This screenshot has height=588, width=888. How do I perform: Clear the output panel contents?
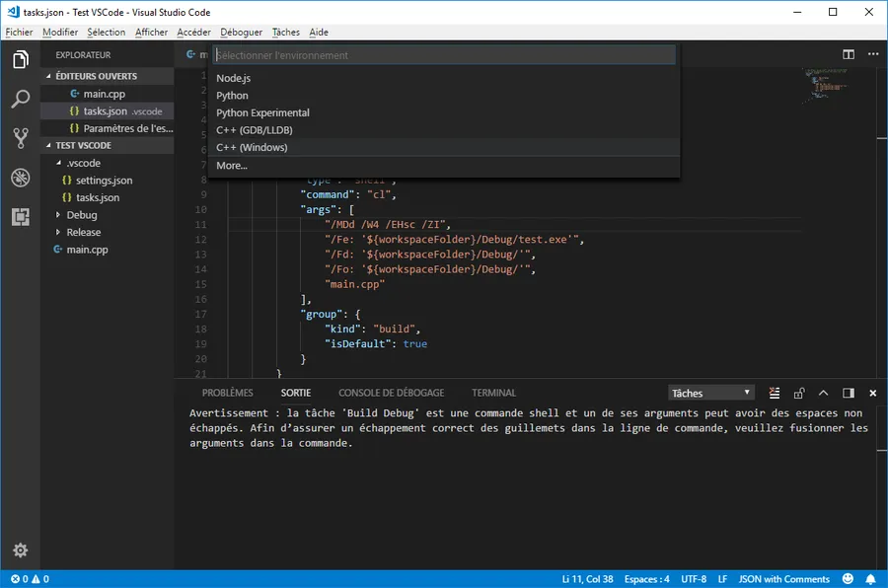pos(775,393)
